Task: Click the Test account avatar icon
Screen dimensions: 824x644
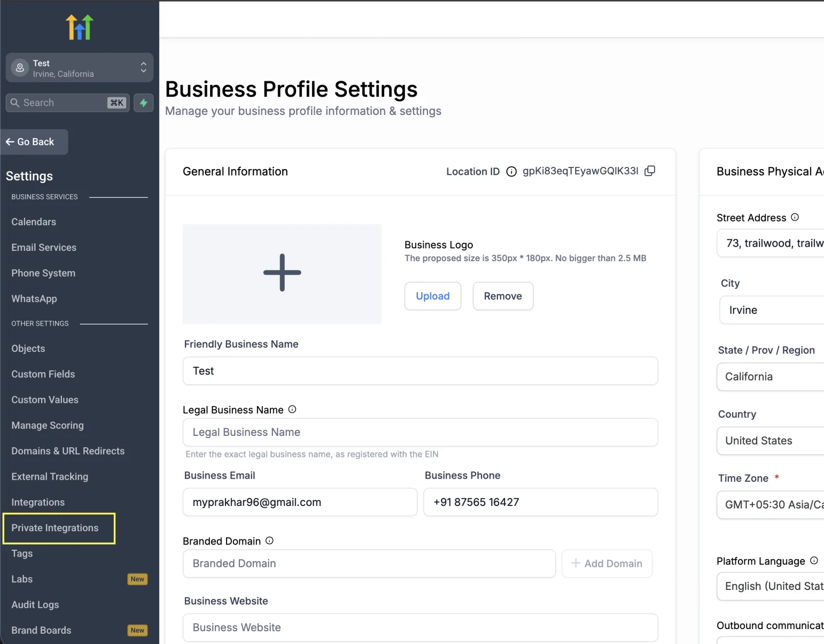Action: [x=20, y=67]
